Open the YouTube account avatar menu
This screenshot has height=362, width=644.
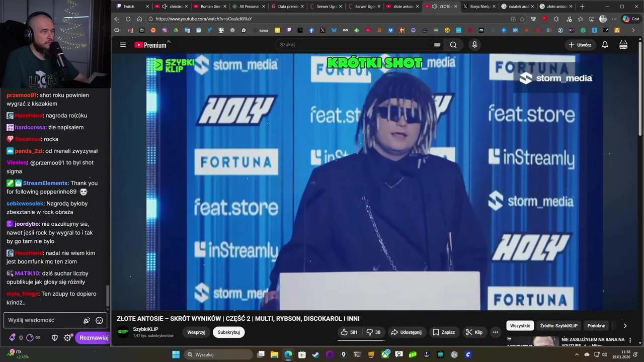[x=623, y=45]
